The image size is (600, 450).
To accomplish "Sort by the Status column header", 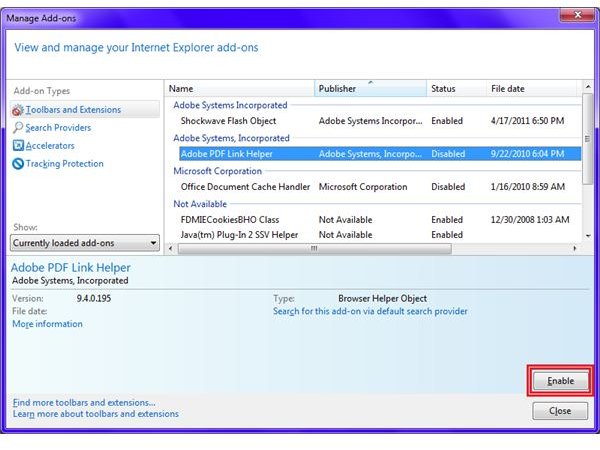I will [456, 88].
